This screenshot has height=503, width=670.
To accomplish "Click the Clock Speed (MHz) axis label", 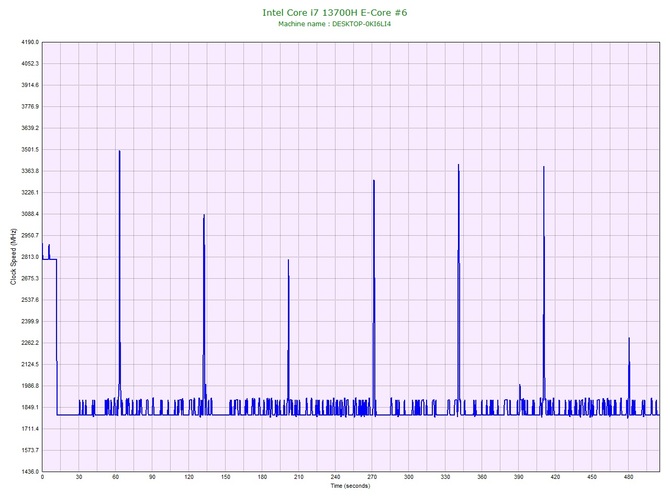I will (x=13, y=257).
